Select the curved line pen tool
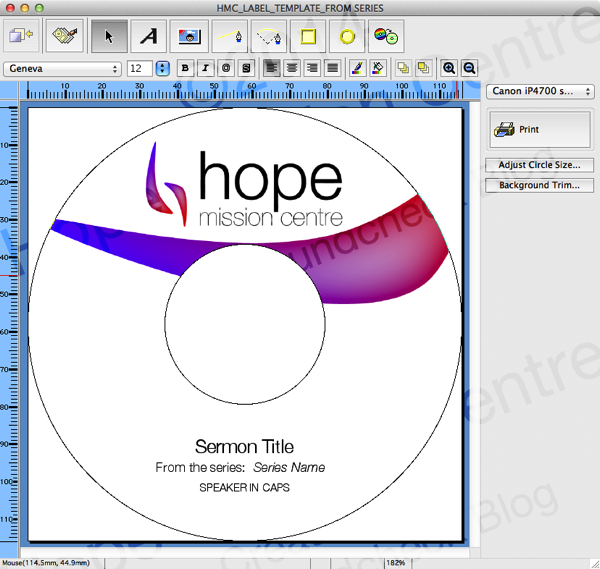The height and width of the screenshot is (569, 600). [269, 37]
